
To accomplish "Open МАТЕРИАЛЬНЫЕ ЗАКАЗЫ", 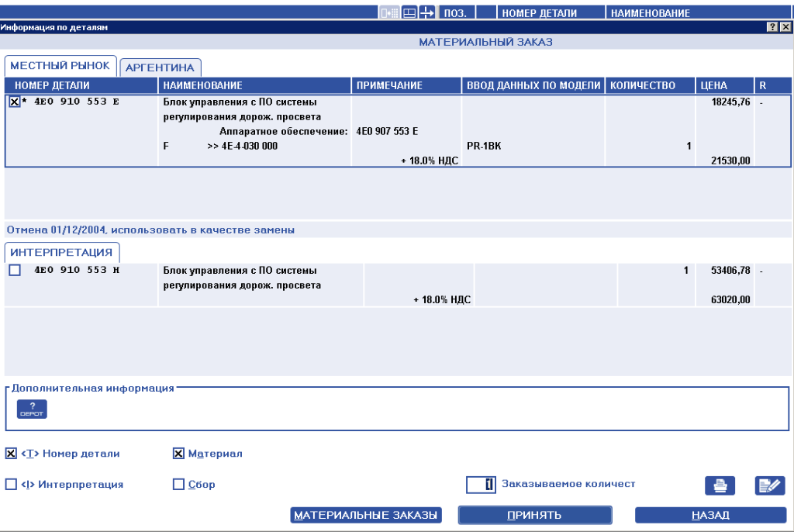I will point(366,516).
